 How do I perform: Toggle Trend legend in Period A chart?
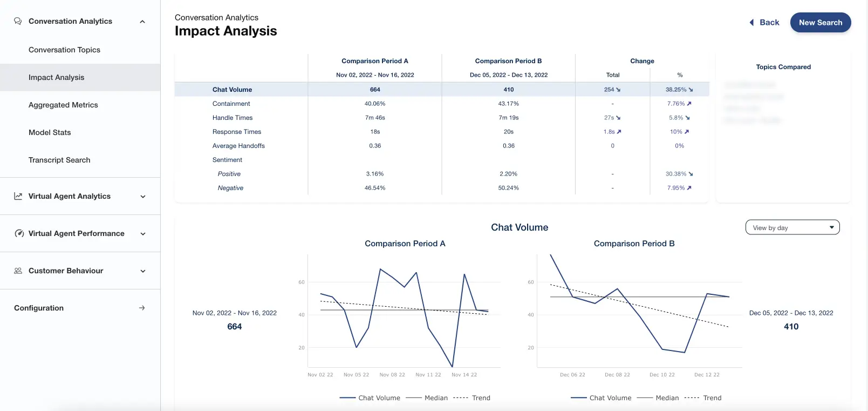coord(472,398)
